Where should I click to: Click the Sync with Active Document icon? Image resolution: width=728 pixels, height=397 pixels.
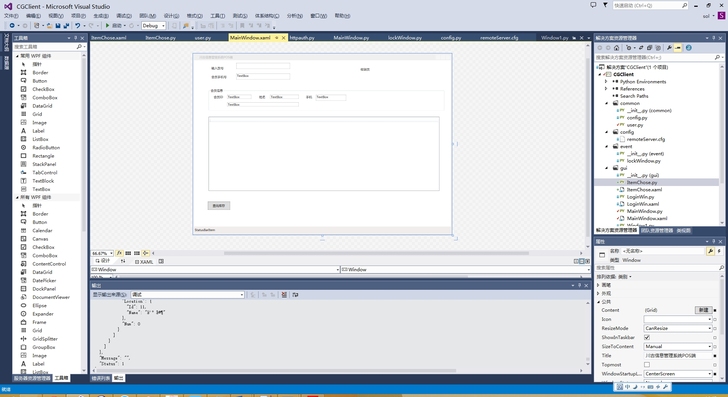(641, 48)
